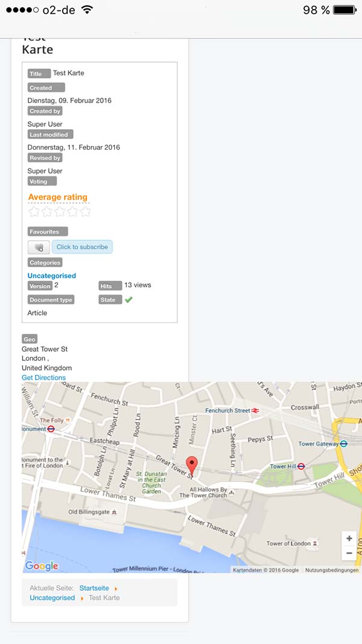
Task: Click the Geo field label
Action: tap(30, 339)
